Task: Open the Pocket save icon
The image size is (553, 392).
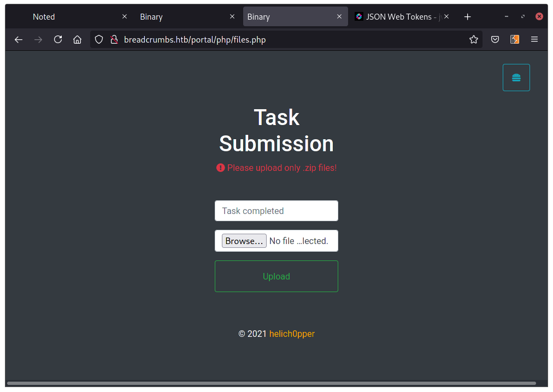Action: coord(495,39)
